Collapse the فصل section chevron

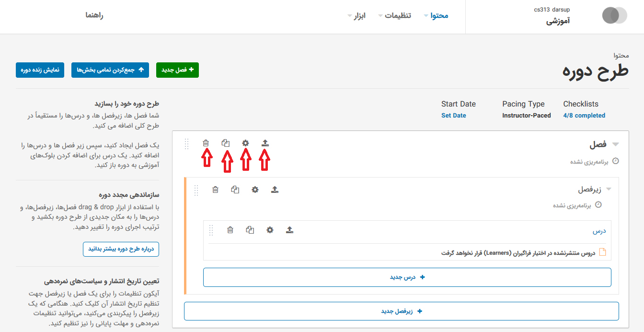[616, 144]
